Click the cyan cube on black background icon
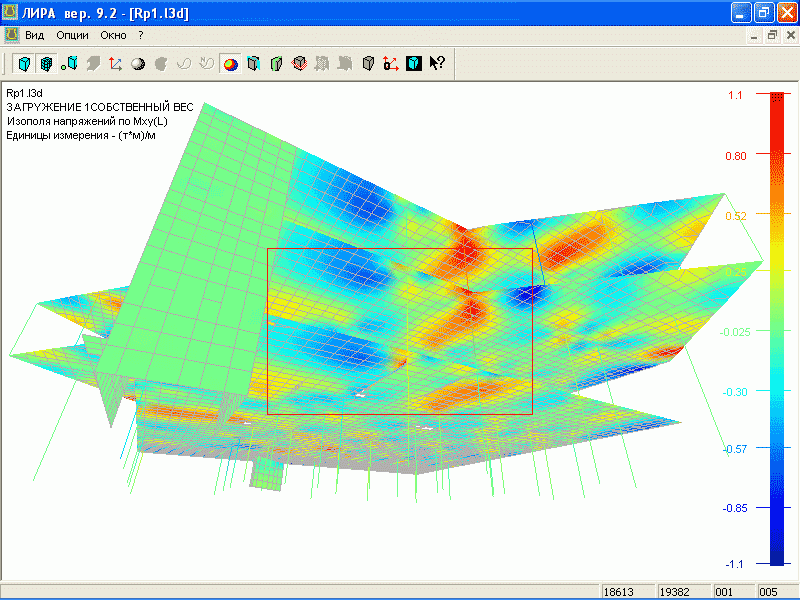 pos(414,64)
